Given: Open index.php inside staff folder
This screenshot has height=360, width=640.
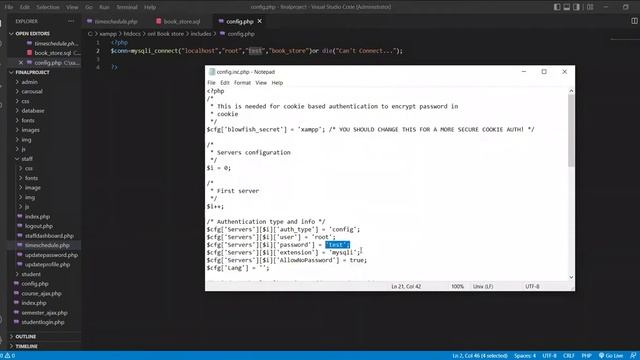Looking at the screenshot, I should tap(37, 217).
